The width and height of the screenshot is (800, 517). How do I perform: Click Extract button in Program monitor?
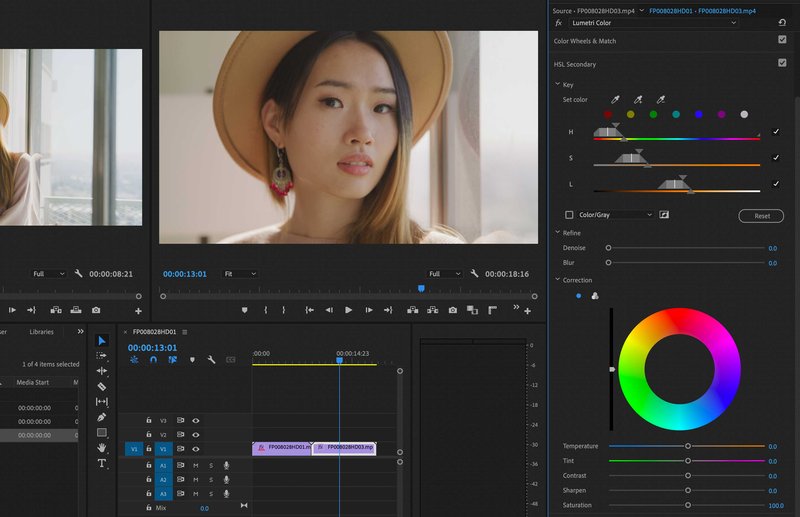[433, 310]
